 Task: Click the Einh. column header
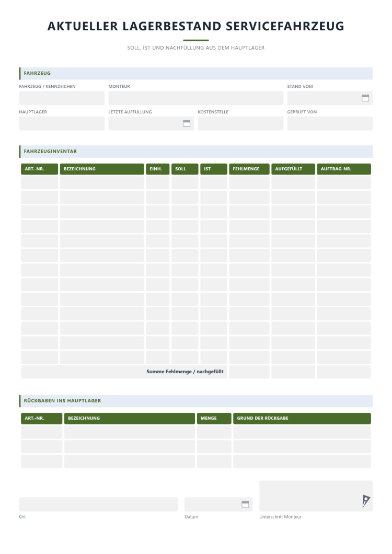point(158,169)
